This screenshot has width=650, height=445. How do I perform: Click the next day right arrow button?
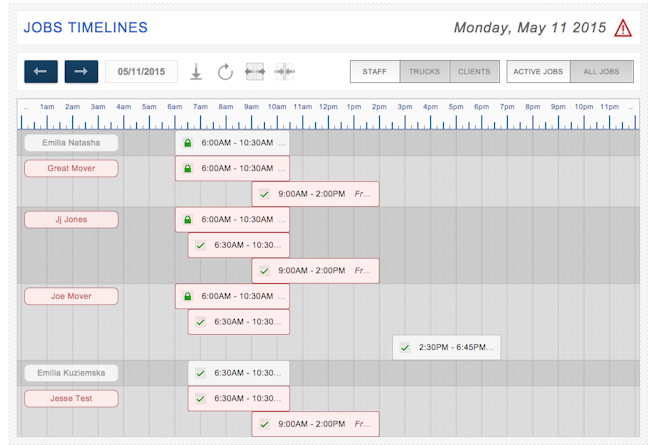(x=81, y=71)
